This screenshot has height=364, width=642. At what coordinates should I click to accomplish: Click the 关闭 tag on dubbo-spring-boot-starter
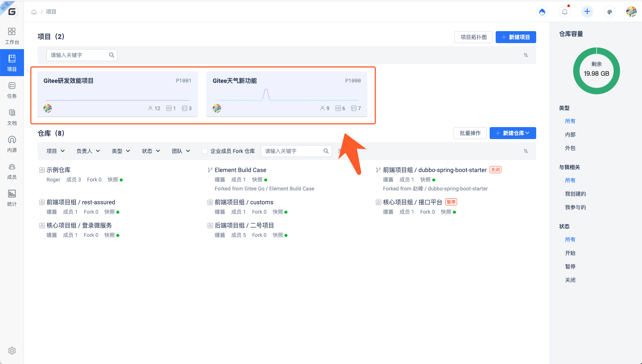click(x=495, y=170)
